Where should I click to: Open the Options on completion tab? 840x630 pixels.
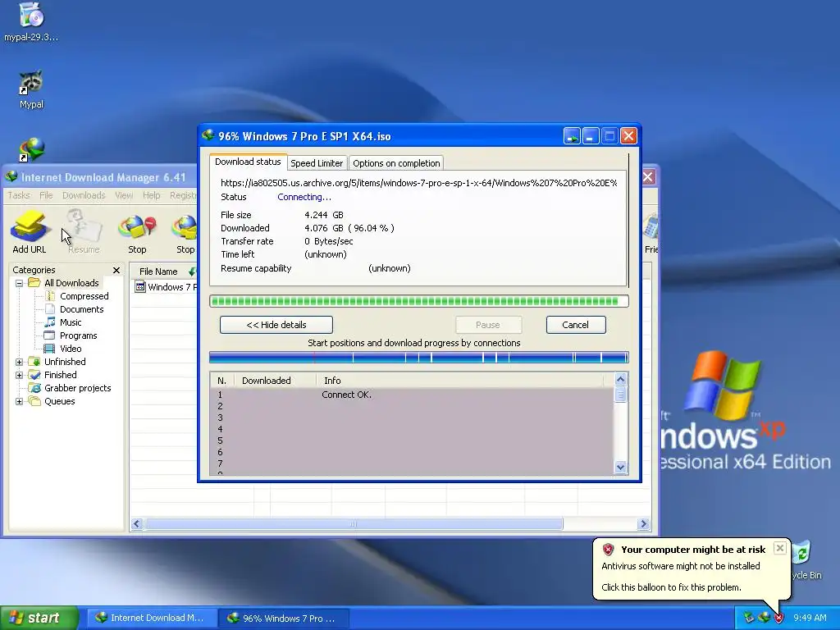coord(396,163)
